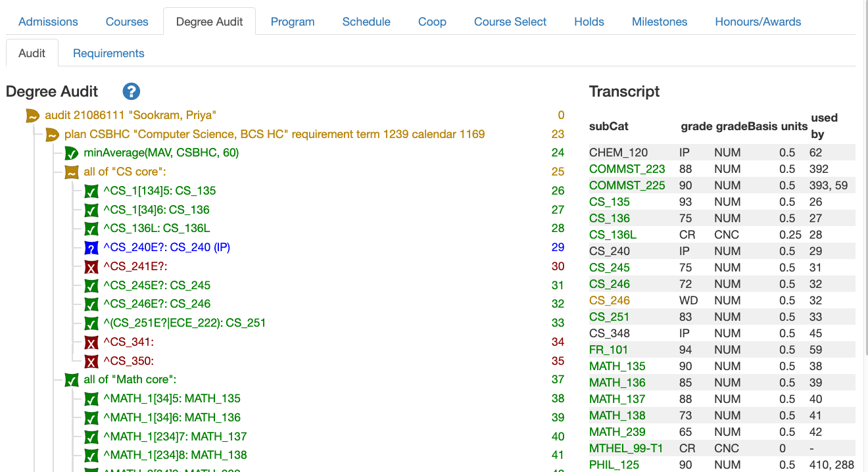Select the FR_101 course link in Transcript
Viewport: 868px width, 472px height.
pyautogui.click(x=609, y=350)
